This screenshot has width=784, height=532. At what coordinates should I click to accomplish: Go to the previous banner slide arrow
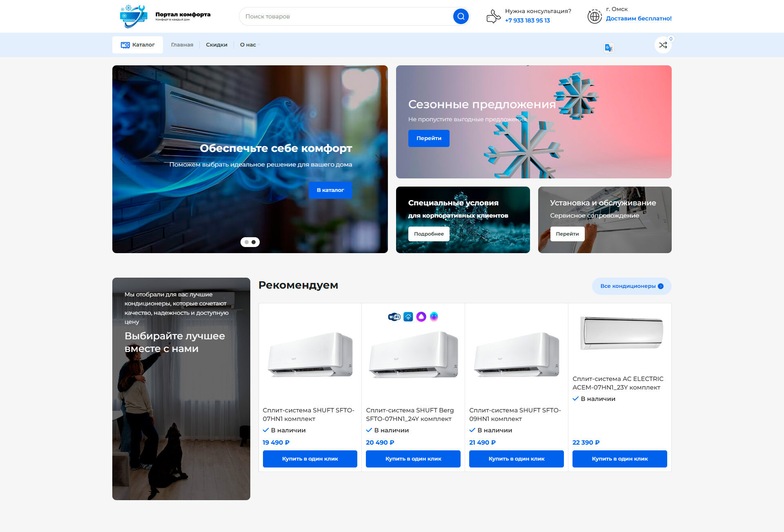(122, 159)
